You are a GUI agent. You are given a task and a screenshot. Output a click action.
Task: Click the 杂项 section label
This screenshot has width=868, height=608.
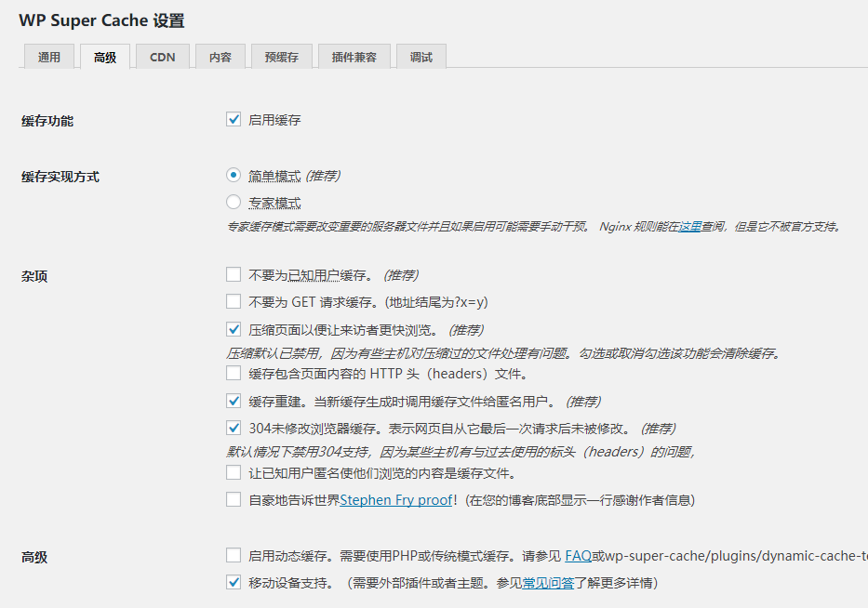pos(34,276)
